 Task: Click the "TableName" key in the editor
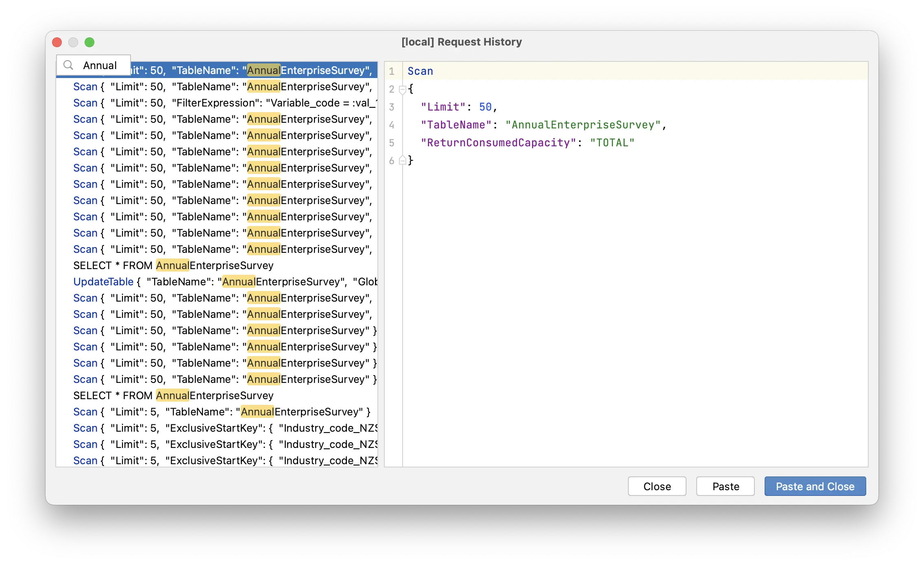point(456,125)
